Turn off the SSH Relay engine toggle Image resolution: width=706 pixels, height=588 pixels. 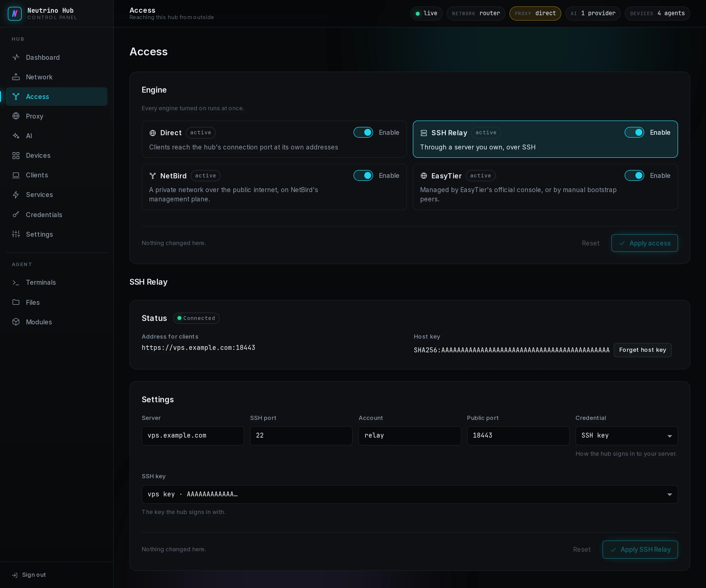(634, 132)
